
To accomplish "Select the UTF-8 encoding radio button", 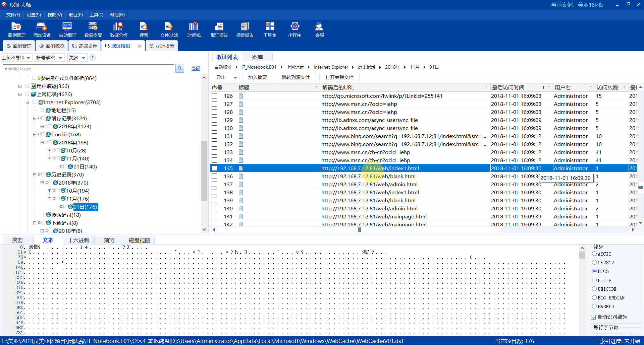I will pyautogui.click(x=594, y=280).
